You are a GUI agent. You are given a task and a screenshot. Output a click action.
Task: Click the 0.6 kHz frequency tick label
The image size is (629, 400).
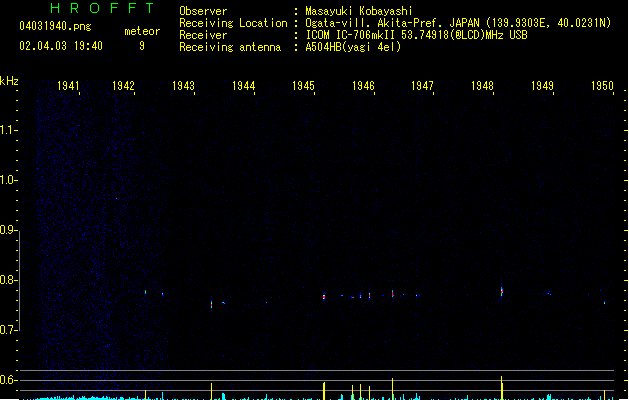pyautogui.click(x=8, y=380)
